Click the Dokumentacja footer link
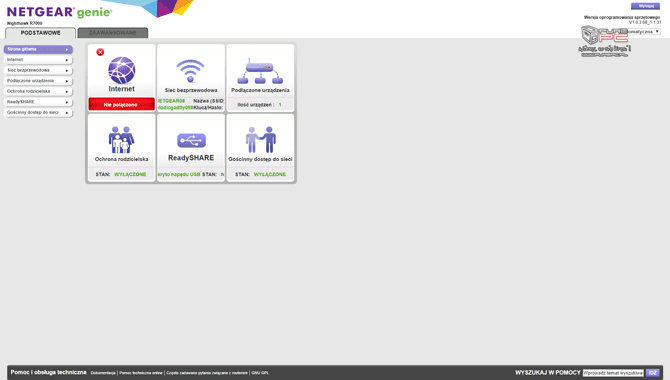The height and width of the screenshot is (380, 670). pyautogui.click(x=103, y=373)
